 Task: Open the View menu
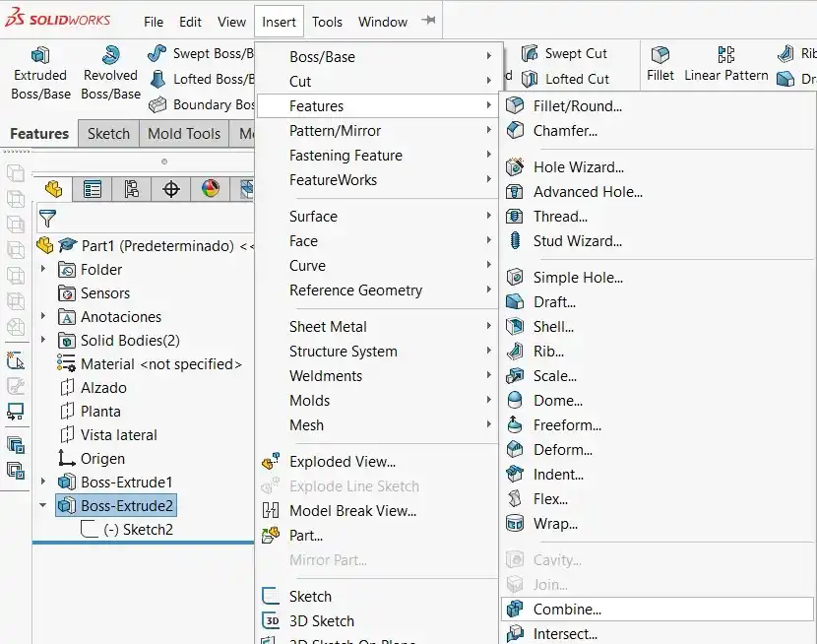pos(232,22)
